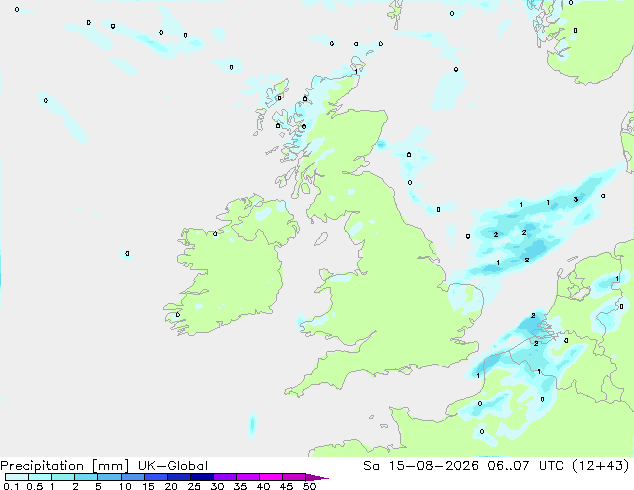Select the 2–5 mm legend color swatch
The image size is (634, 490).
click(87, 477)
